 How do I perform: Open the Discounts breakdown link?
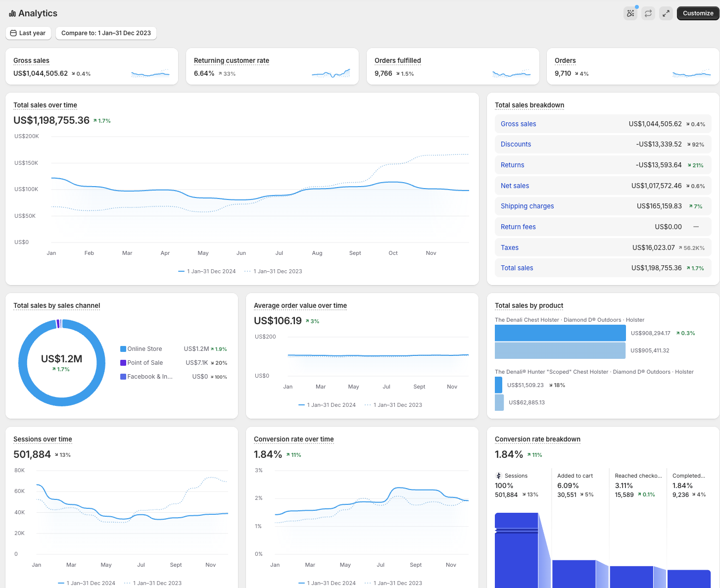(516, 144)
